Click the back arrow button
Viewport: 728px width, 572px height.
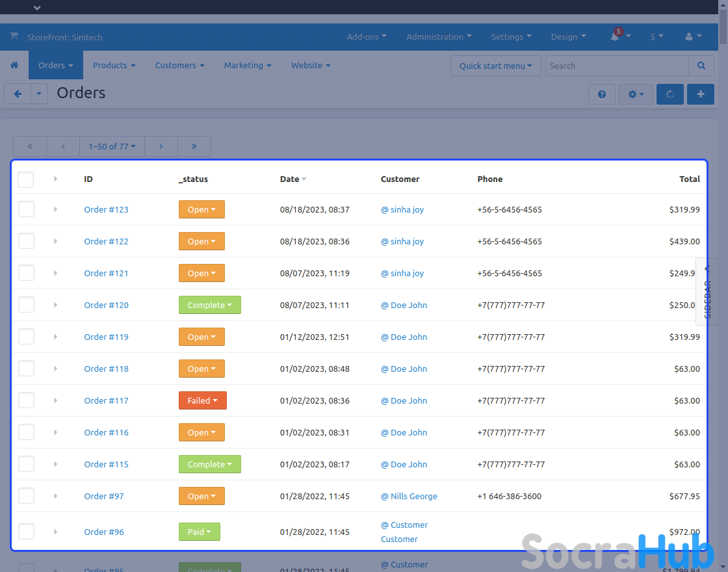18,94
